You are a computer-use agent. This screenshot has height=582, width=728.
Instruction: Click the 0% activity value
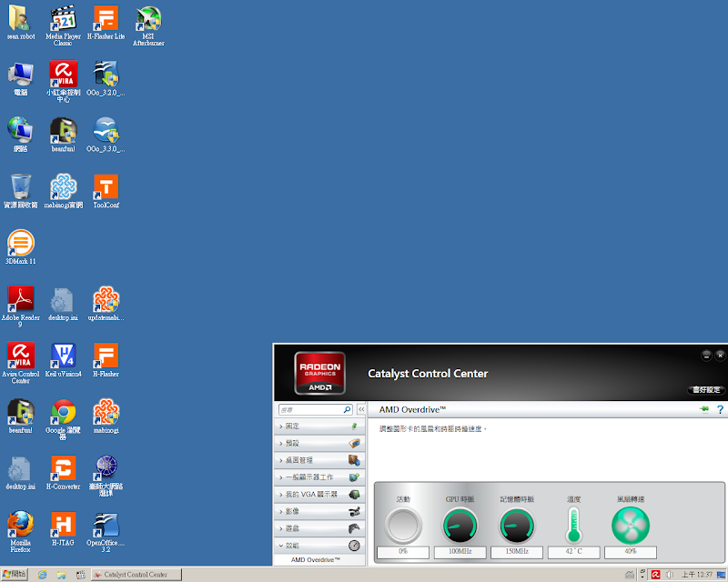coord(403,552)
